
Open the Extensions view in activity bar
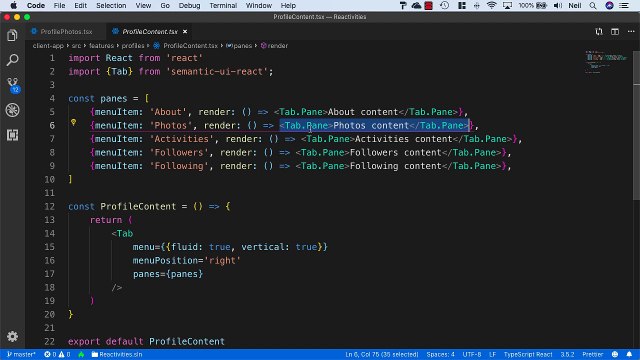pyautogui.click(x=12, y=135)
